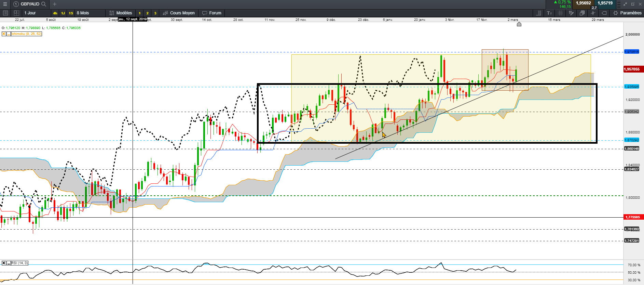Click the 11 nov. date on time axis
The width and height of the screenshot is (644, 285).
[270, 20]
